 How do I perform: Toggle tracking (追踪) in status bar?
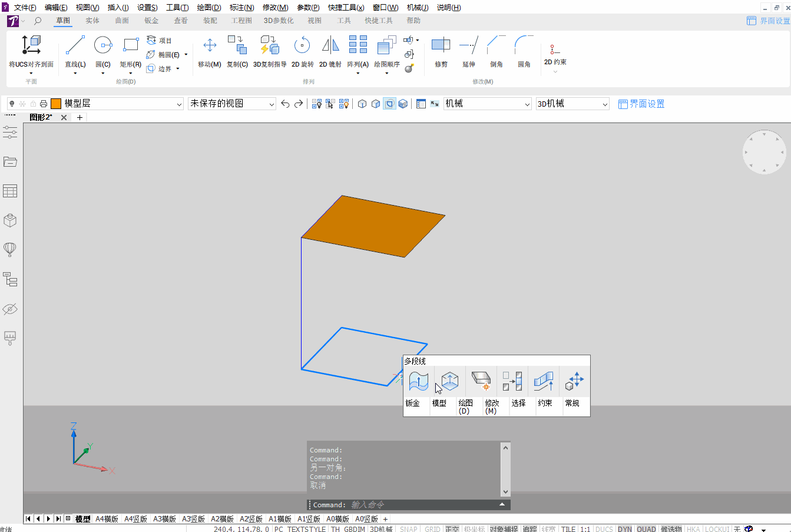click(x=529, y=529)
